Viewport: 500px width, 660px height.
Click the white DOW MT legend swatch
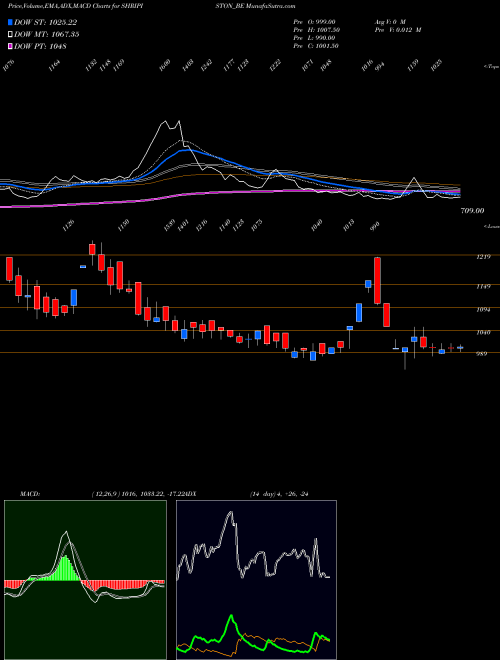click(x=11, y=35)
